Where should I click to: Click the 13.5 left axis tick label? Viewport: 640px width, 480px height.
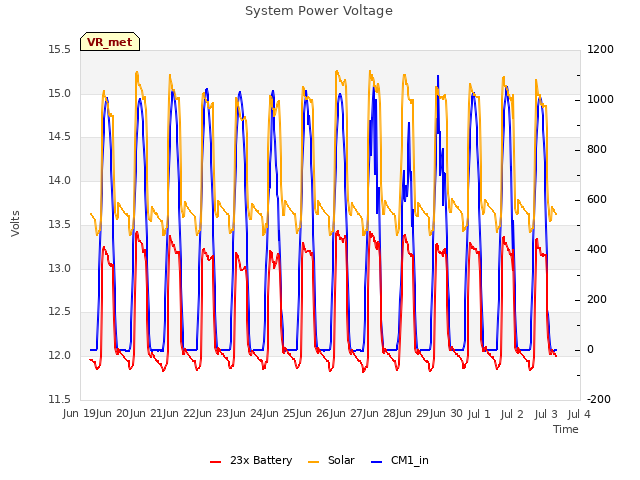(60, 224)
